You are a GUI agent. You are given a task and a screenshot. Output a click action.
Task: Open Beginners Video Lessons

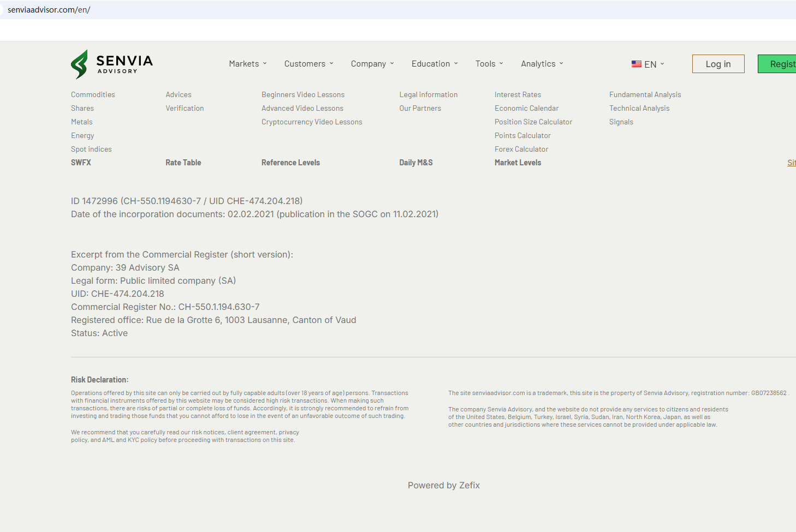tap(303, 94)
